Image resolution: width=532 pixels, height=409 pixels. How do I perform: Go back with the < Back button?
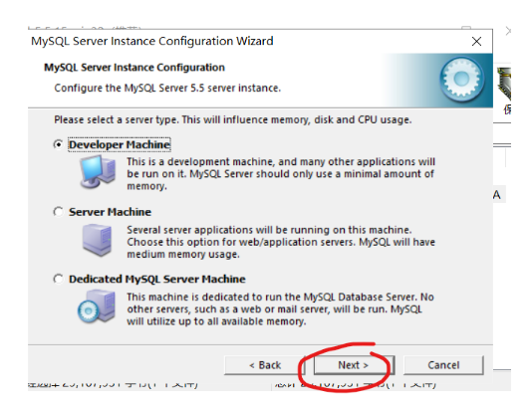tap(265, 365)
